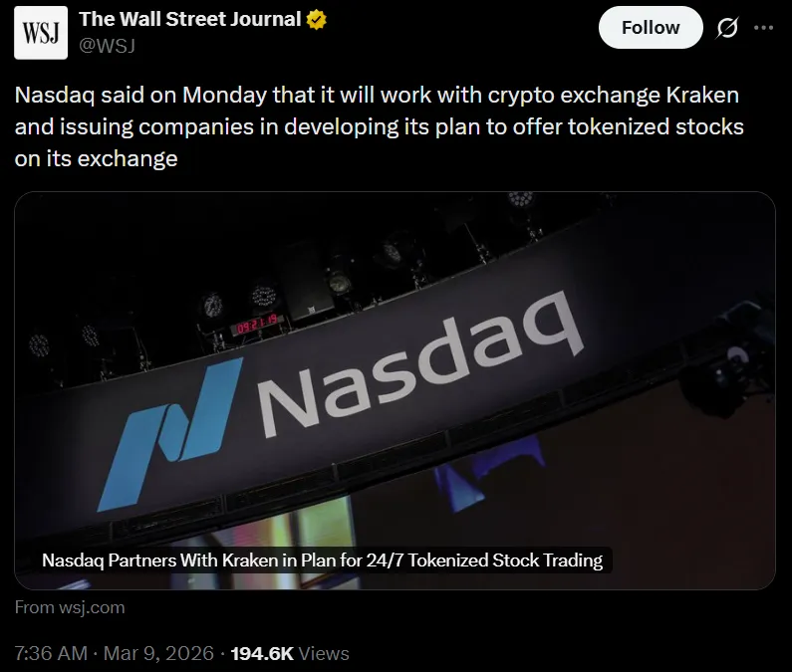Open the Grok explain-post icon

[x=728, y=28]
